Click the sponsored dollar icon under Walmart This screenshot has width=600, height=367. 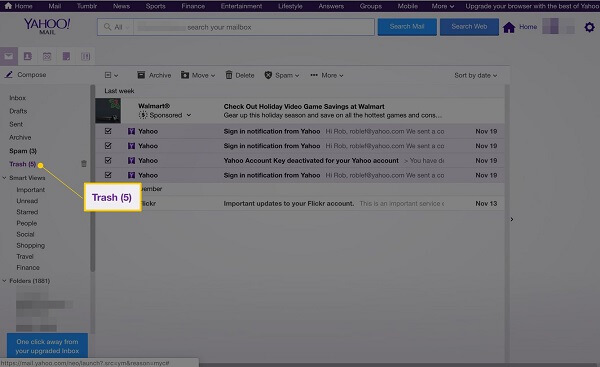[143, 115]
